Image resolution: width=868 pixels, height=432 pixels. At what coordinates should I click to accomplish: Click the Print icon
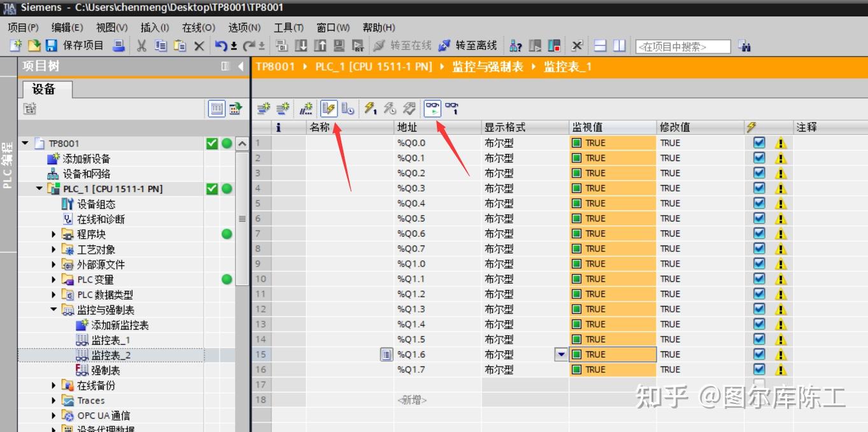point(119,46)
